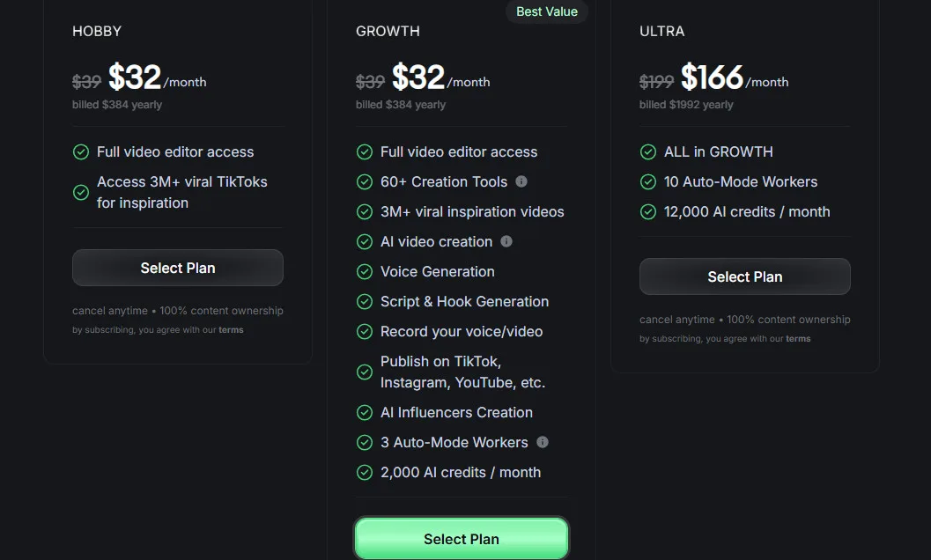
Task: Click the ULTRA plan title
Action: click(x=661, y=31)
